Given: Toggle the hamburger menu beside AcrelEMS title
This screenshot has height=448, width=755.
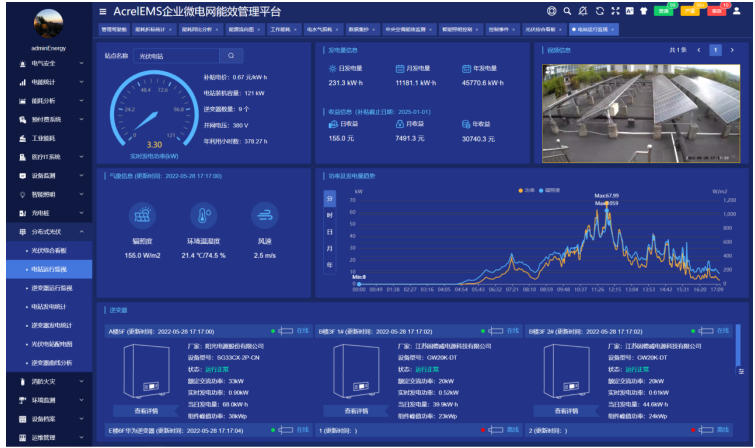Looking at the screenshot, I should tap(103, 12).
